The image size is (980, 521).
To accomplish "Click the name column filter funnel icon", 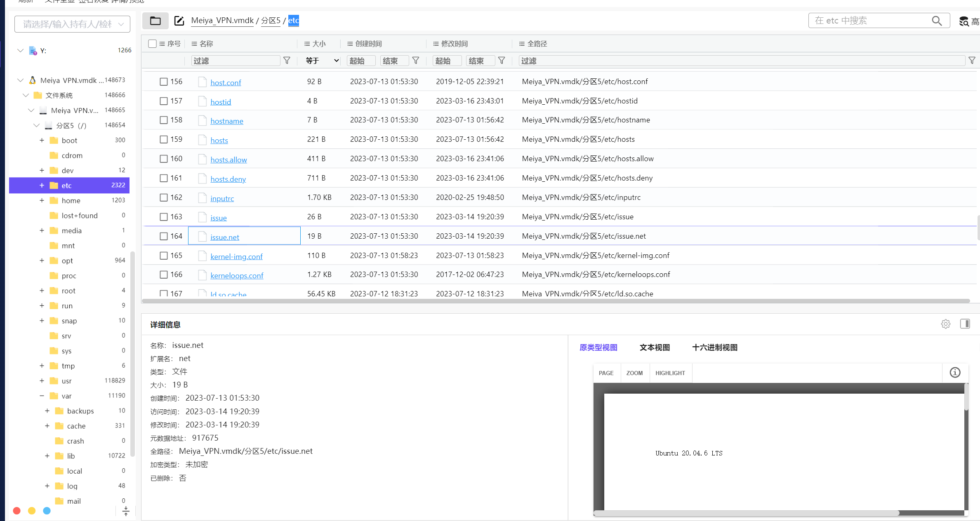I will [x=287, y=61].
